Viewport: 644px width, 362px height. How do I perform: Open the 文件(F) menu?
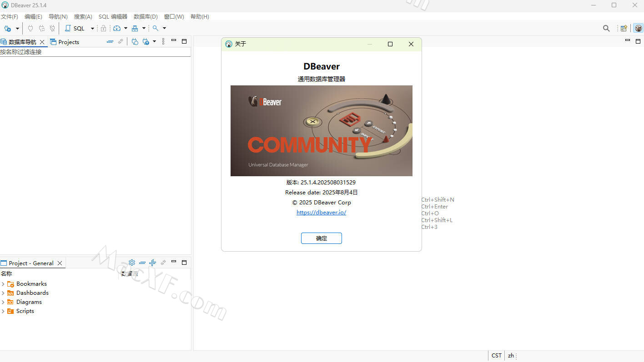10,16
